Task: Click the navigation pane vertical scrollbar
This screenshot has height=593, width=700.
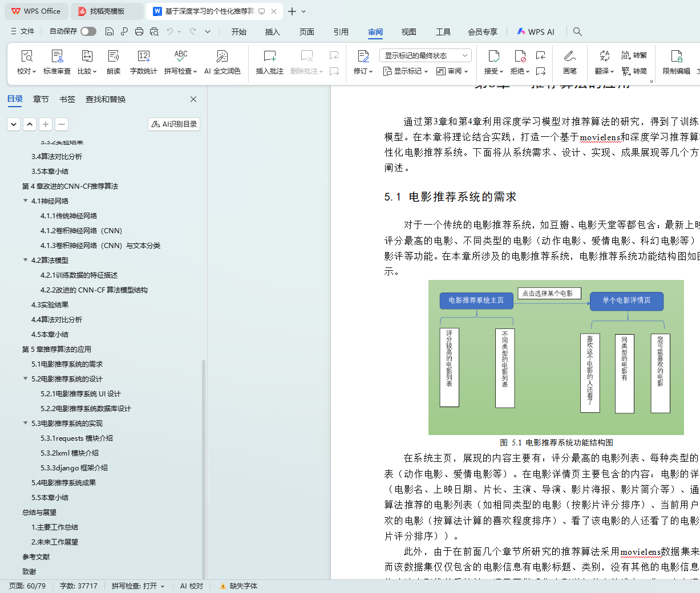Action: [204, 468]
